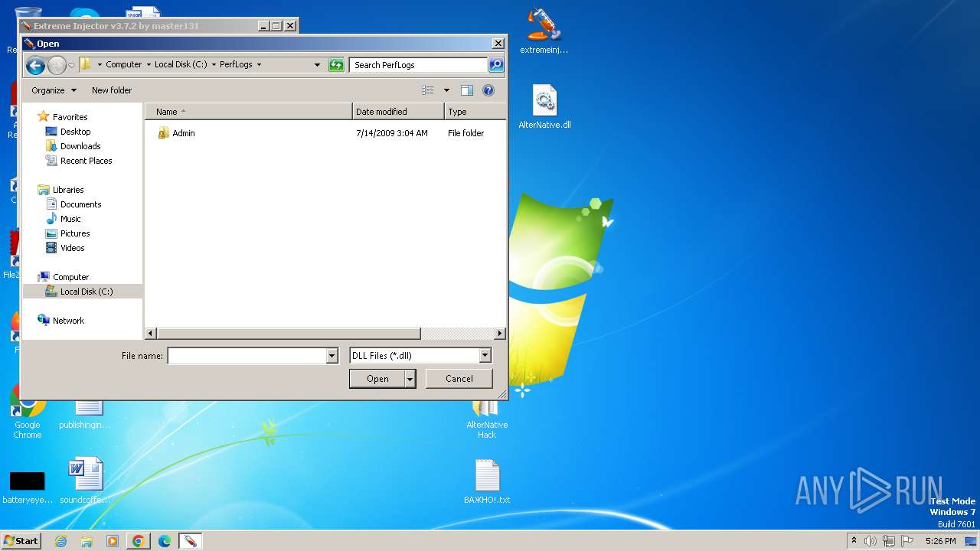Open Microsoft Edge from the taskbar
The image size is (980, 551).
(x=165, y=541)
